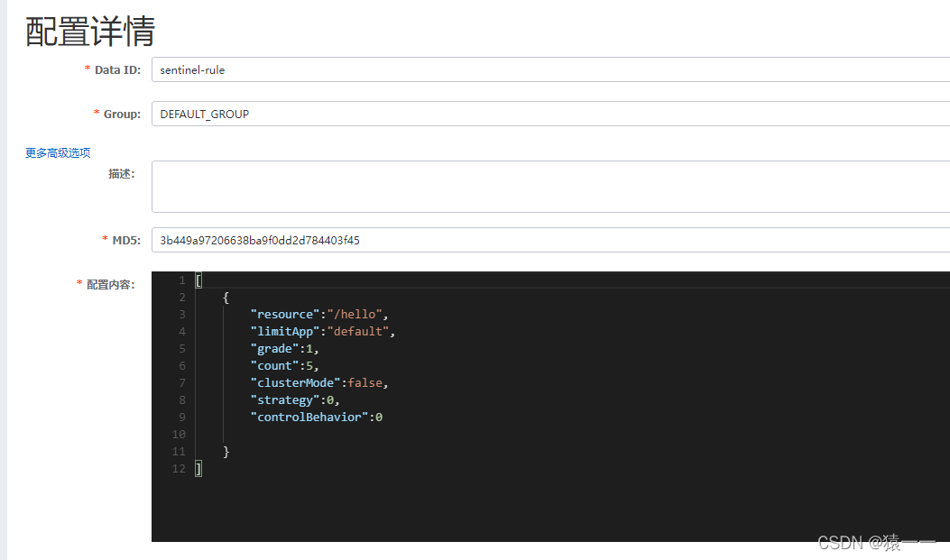The width and height of the screenshot is (950, 560).
Task: Click editor line with "limitApp":"default"
Action: coord(323,331)
